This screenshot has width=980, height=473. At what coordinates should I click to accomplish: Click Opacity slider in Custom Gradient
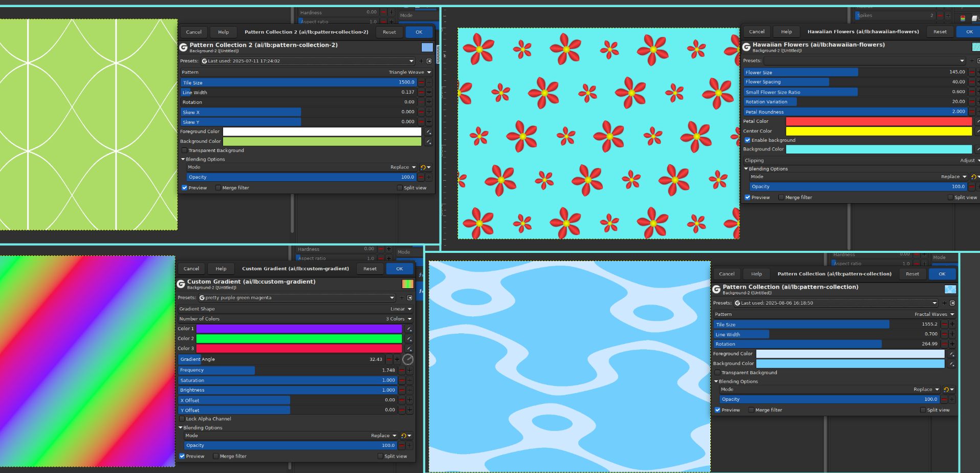[x=291, y=446]
